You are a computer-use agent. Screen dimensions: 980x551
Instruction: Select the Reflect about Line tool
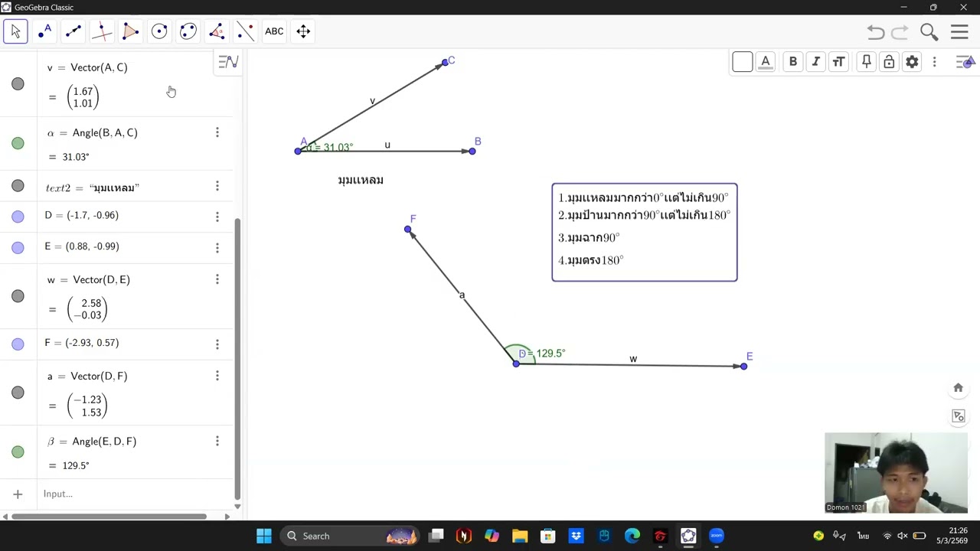click(245, 31)
